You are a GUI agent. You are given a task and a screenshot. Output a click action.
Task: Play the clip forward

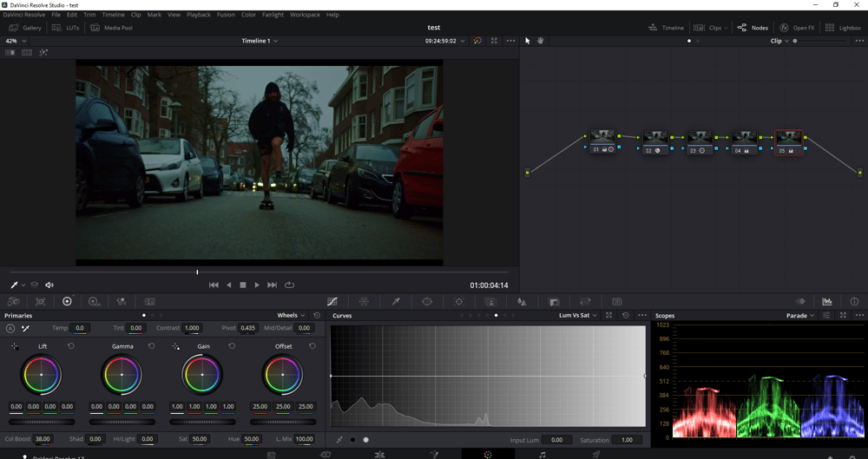[x=257, y=285]
